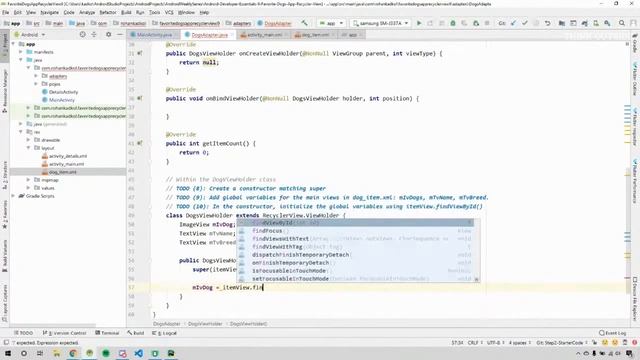Click the Git update project icon
This screenshot has height=360, width=640.
point(513,23)
